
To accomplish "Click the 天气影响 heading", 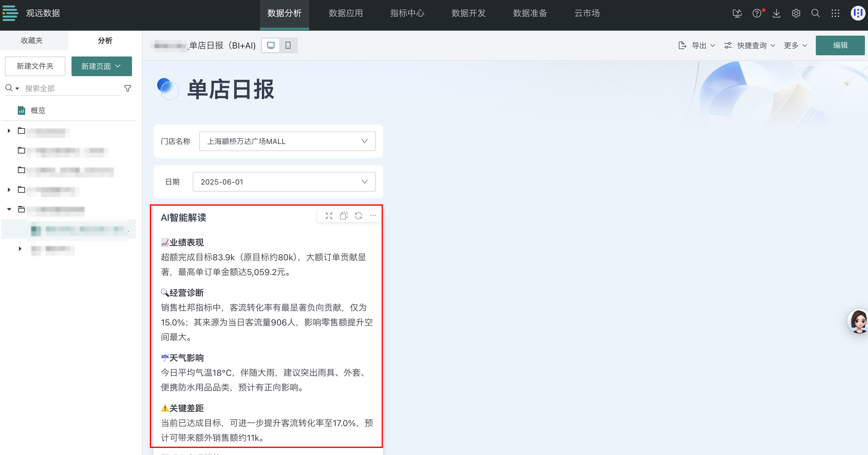I will [x=186, y=358].
